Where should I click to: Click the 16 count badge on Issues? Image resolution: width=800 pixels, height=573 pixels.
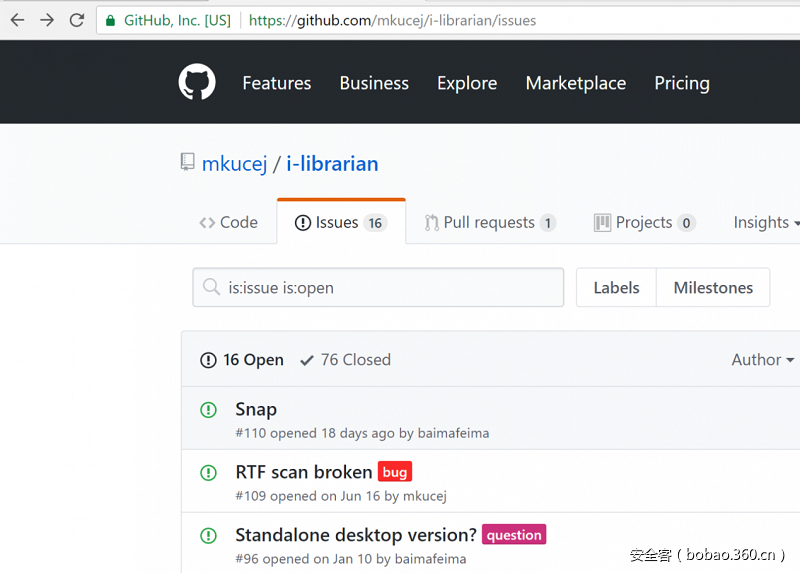pos(376,223)
